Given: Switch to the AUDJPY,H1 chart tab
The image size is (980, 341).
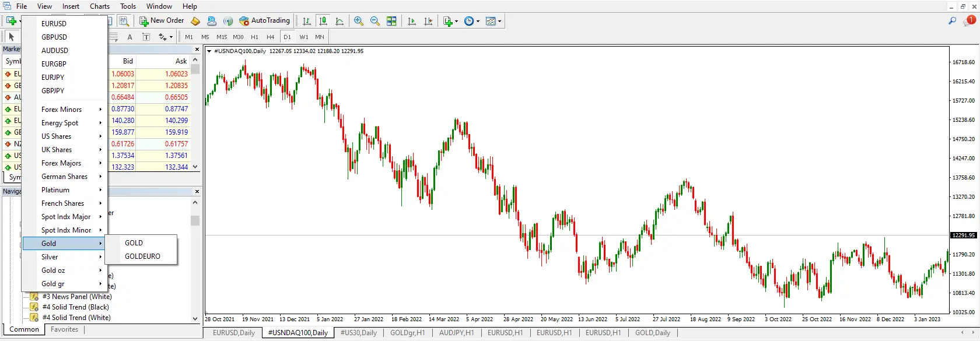Looking at the screenshot, I should [457, 333].
